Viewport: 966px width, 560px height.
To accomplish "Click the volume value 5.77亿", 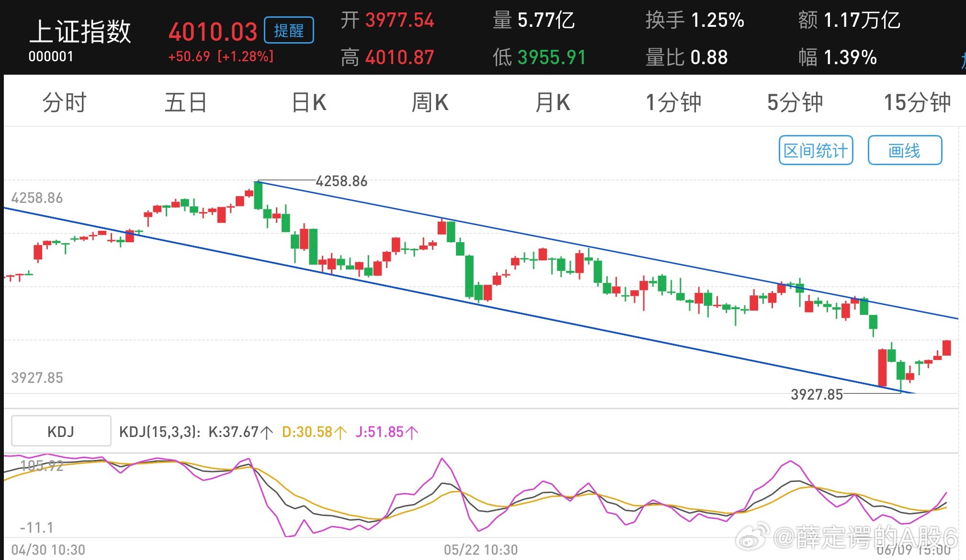I will tap(546, 20).
